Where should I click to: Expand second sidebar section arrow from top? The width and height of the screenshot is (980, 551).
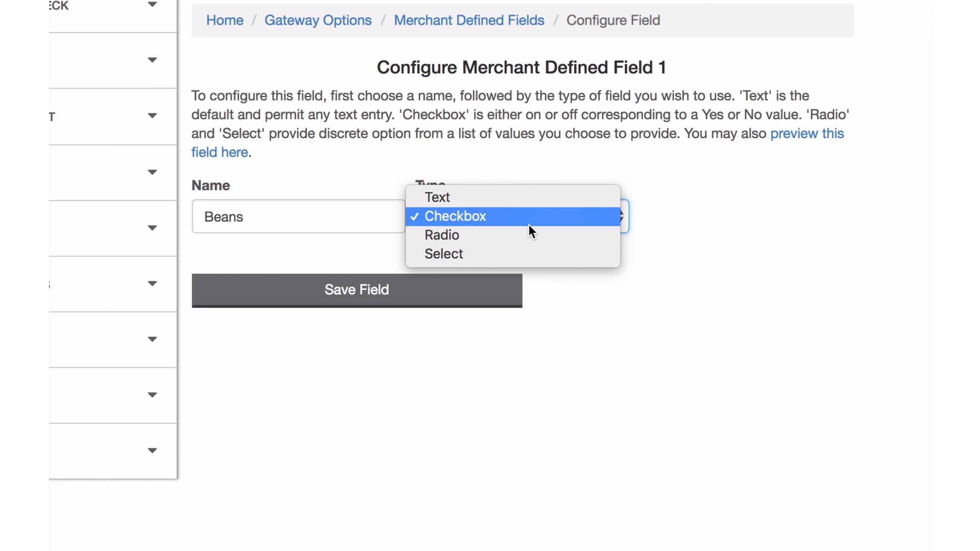(152, 60)
